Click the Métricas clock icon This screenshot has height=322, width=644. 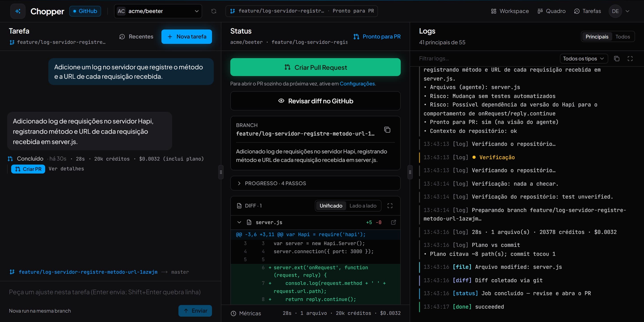(x=233, y=313)
